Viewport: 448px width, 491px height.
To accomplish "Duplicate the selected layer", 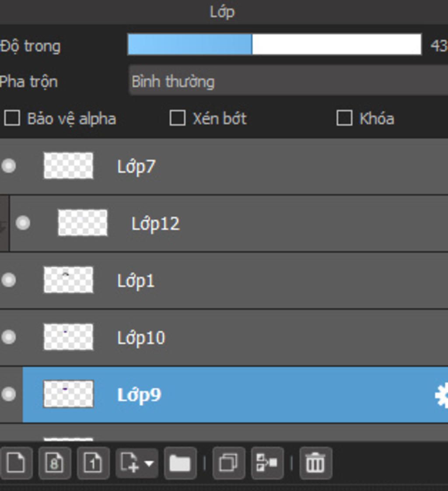I will click(x=228, y=463).
